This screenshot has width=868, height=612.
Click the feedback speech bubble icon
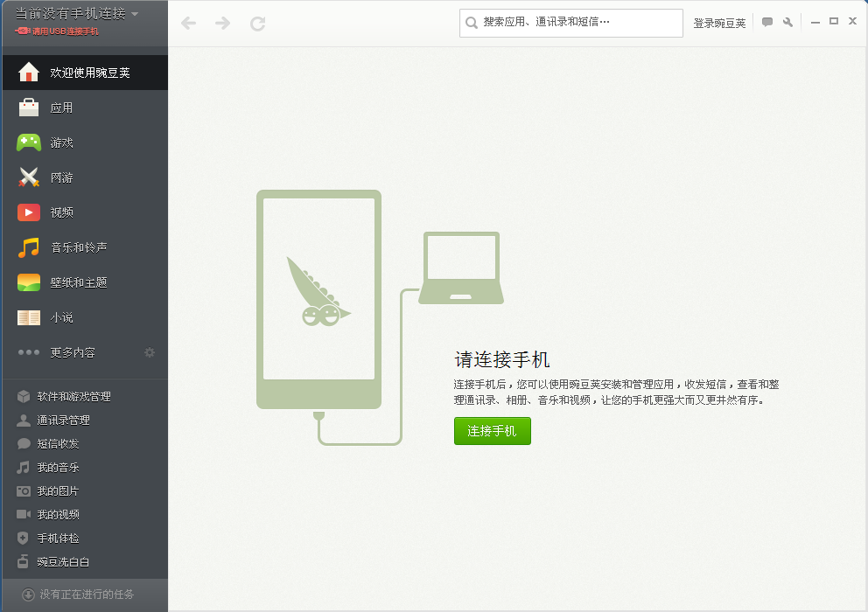[767, 22]
